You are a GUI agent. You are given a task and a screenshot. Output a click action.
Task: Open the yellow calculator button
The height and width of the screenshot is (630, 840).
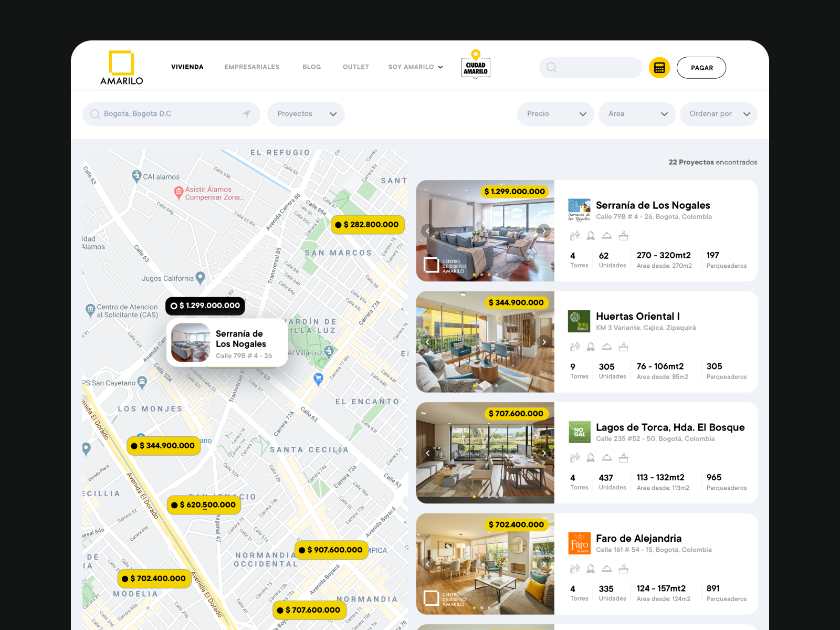point(659,68)
